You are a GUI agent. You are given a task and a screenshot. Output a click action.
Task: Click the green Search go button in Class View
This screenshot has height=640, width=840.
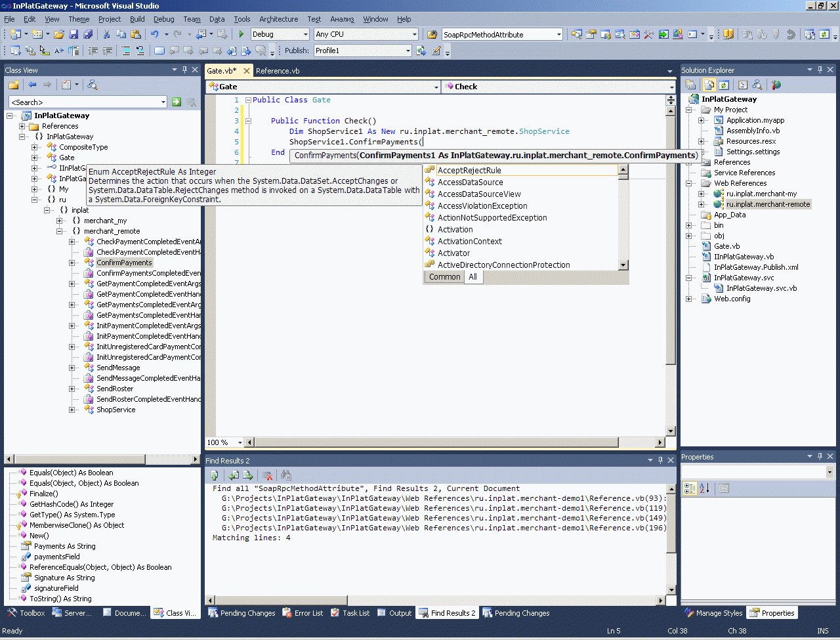click(x=177, y=102)
